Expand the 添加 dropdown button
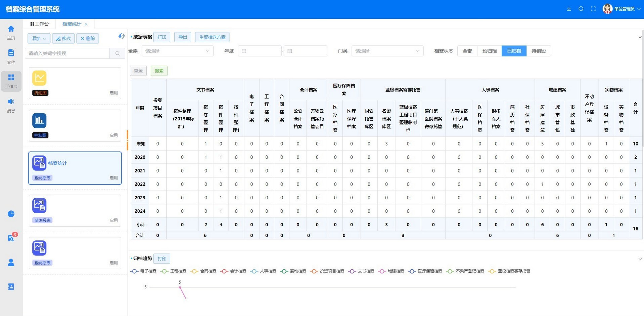 click(x=39, y=39)
